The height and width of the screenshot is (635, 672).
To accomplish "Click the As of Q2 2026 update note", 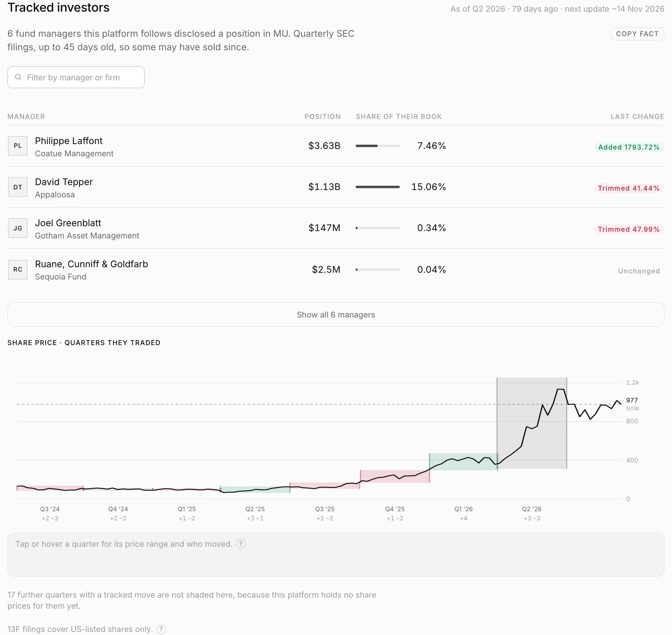I will tap(557, 9).
